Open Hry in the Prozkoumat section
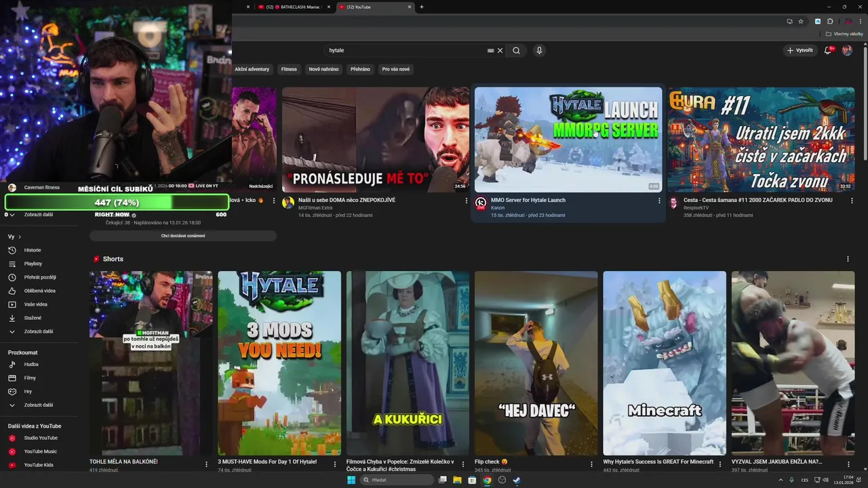 click(x=28, y=391)
